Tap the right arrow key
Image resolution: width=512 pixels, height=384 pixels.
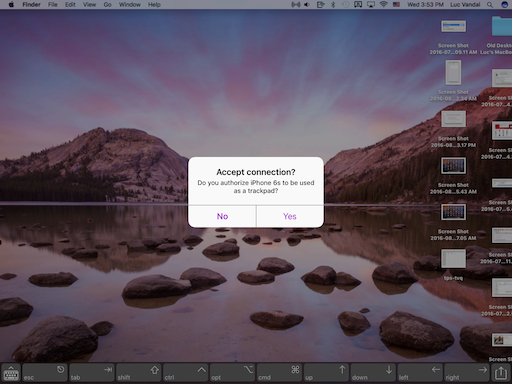[x=467, y=373]
